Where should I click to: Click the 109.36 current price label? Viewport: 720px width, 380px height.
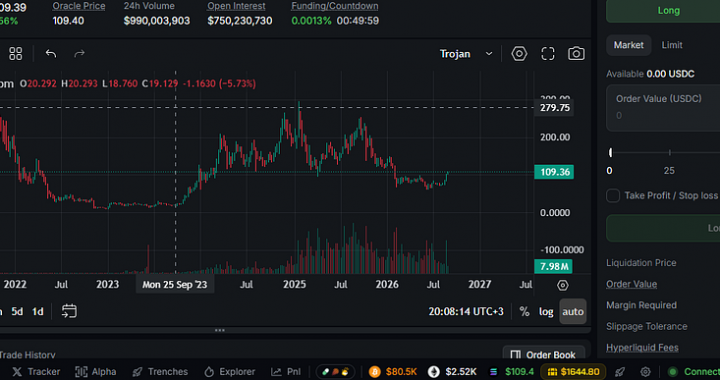[x=554, y=172]
